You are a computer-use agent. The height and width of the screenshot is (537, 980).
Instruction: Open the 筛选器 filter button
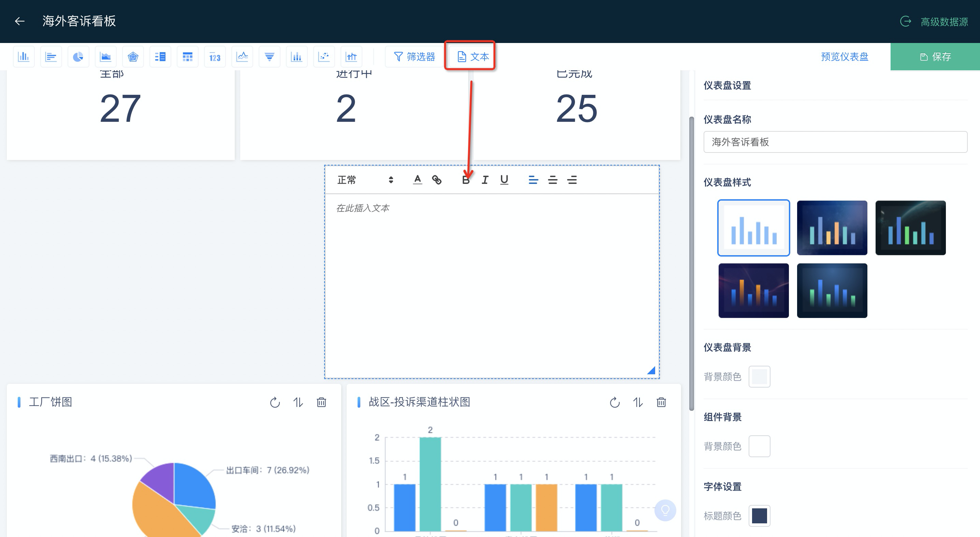click(414, 57)
